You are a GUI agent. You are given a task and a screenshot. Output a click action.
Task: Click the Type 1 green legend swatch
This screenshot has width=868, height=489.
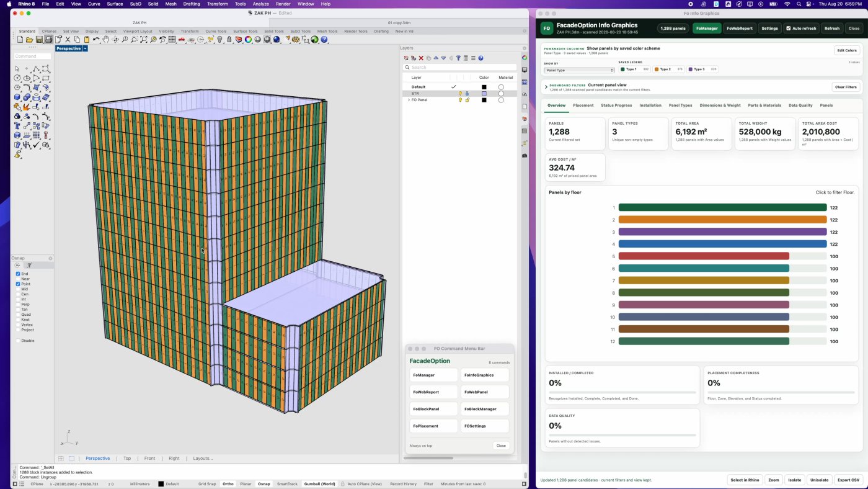(623, 70)
